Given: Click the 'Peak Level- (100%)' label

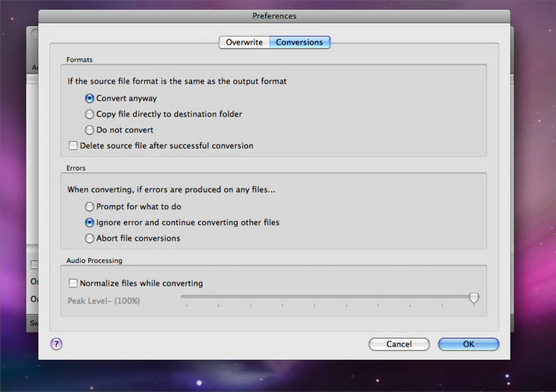Looking at the screenshot, I should pos(104,301).
